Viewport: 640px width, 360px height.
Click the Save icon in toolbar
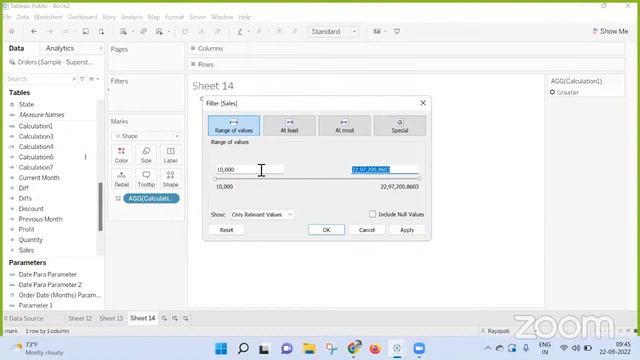point(86,31)
